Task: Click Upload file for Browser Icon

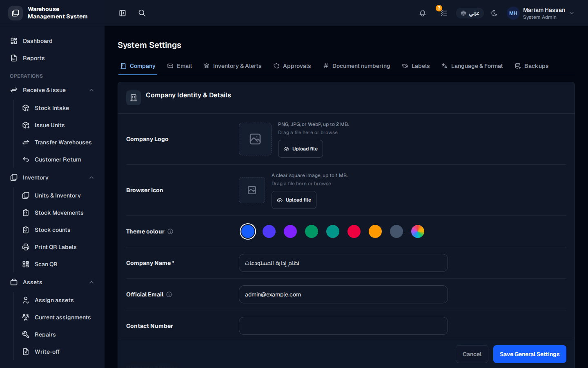Action: click(x=294, y=200)
